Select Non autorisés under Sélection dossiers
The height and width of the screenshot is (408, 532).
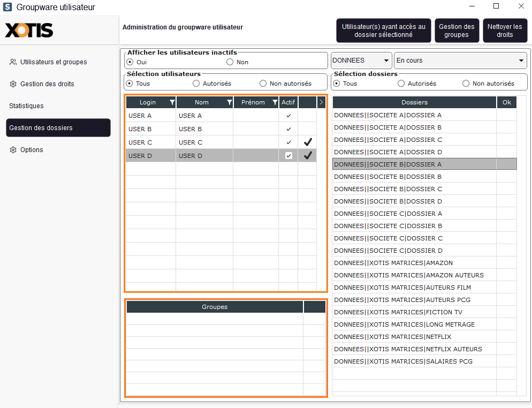pyautogui.click(x=466, y=84)
